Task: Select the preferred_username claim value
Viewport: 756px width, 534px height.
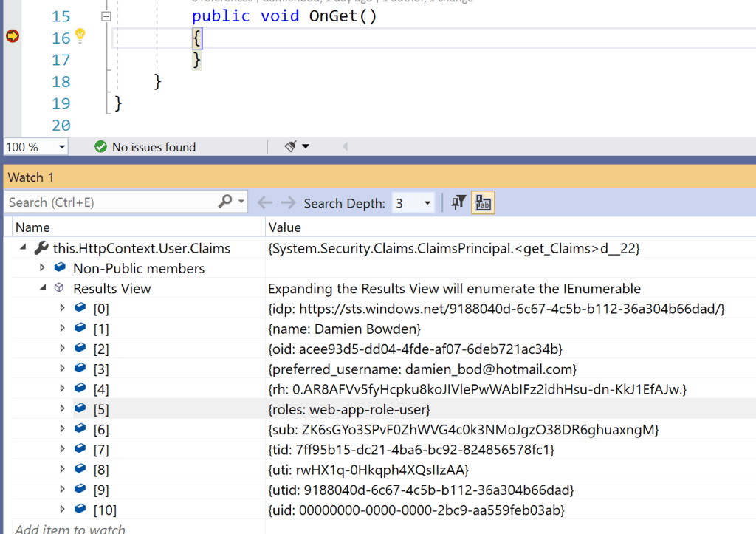Action: pyautogui.click(x=422, y=369)
